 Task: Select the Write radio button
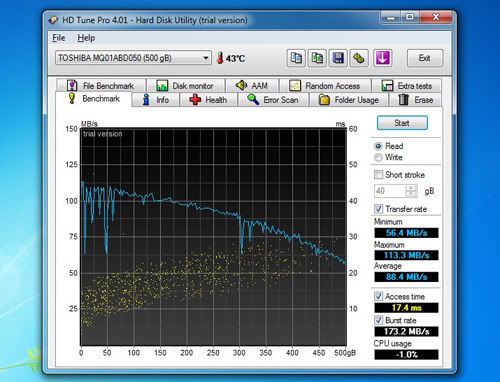378,157
